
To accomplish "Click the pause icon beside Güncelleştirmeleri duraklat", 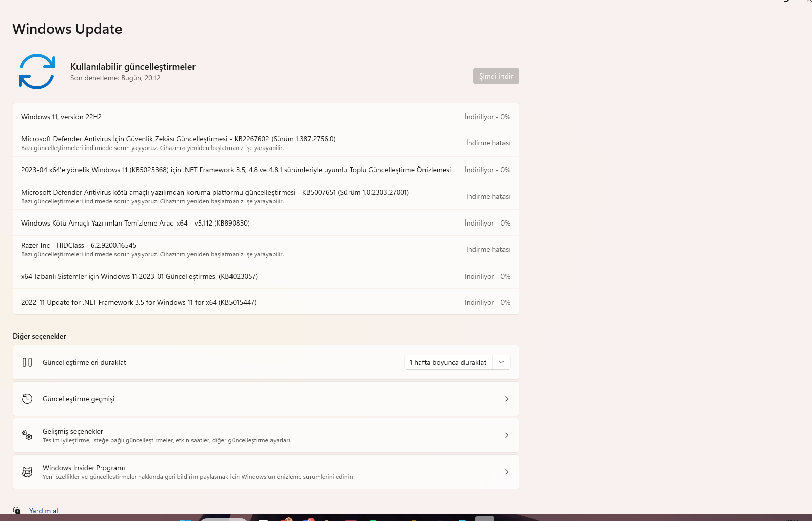I will coord(27,362).
